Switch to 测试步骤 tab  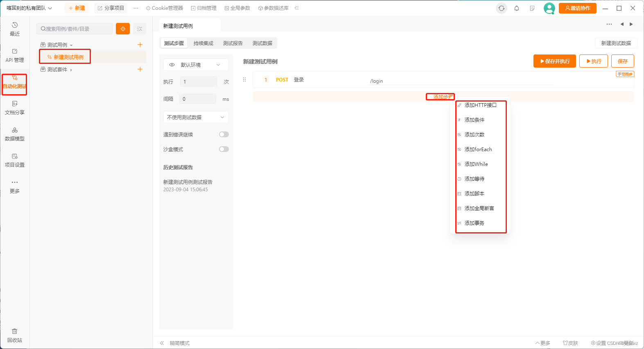tap(174, 43)
